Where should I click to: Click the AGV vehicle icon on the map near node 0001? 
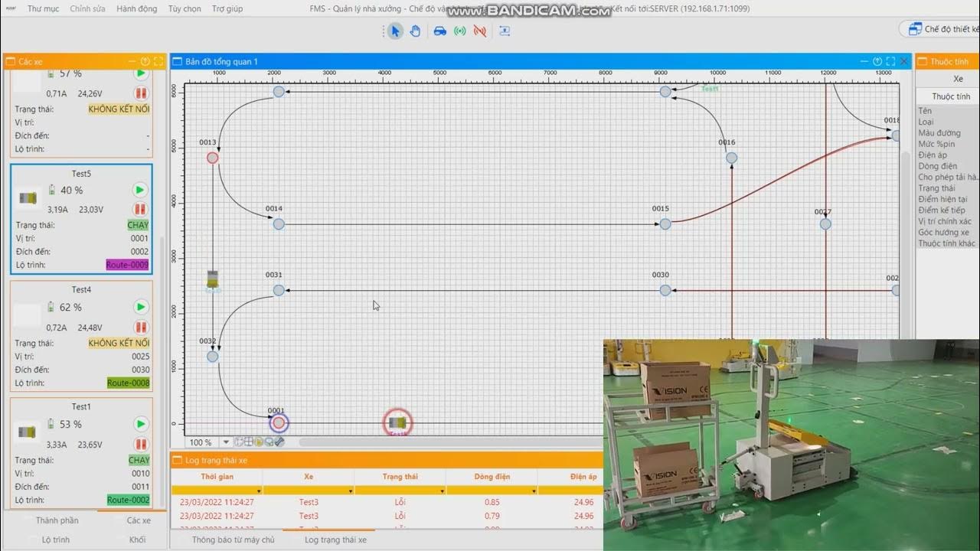point(397,422)
